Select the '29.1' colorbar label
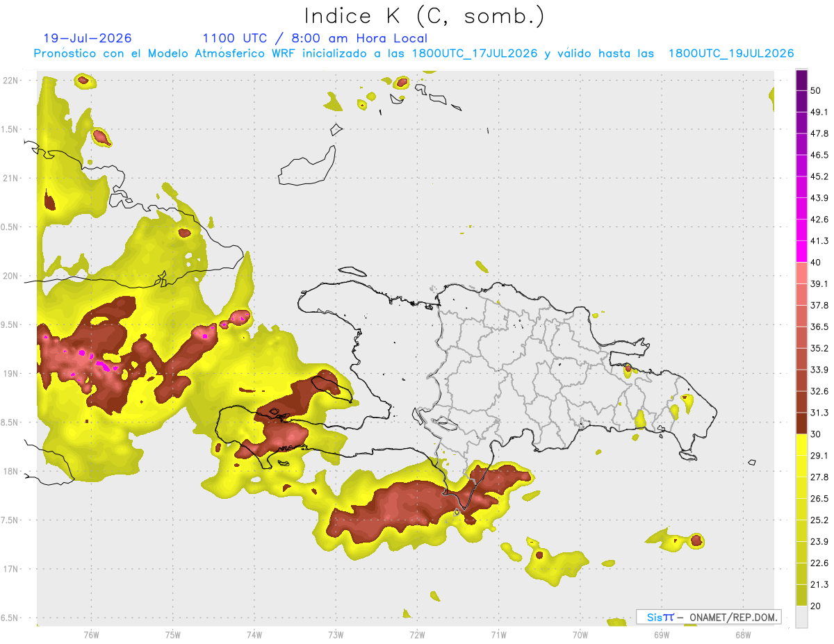 point(819,456)
